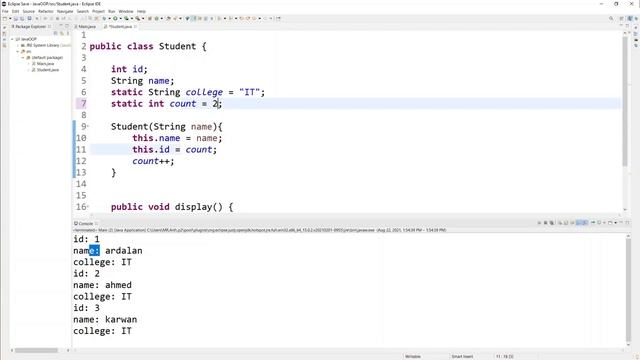Open the Edit menu
Screen dimensions: 640x360
(16, 11)
